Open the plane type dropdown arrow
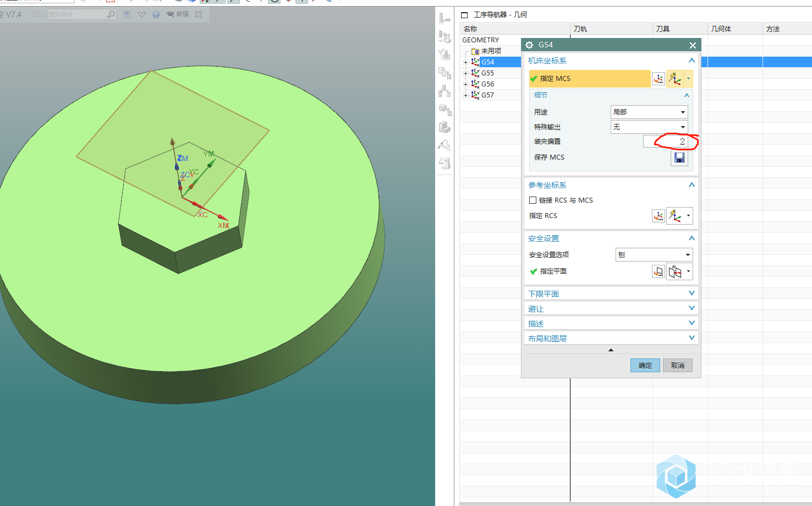 [688, 271]
